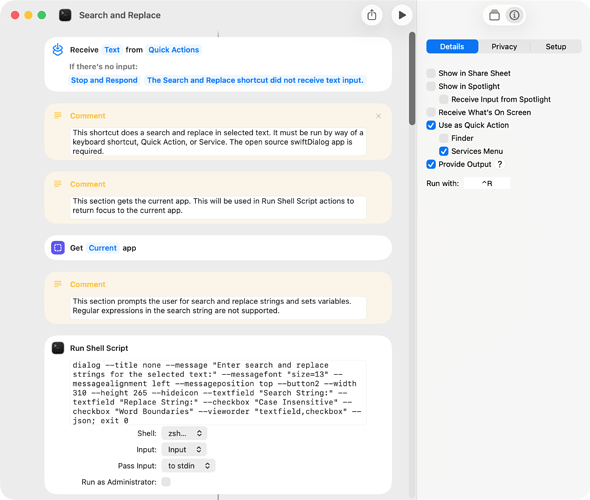Open the Pass Input to stdin dropdown
This screenshot has height=500, width=590.
pos(189,465)
